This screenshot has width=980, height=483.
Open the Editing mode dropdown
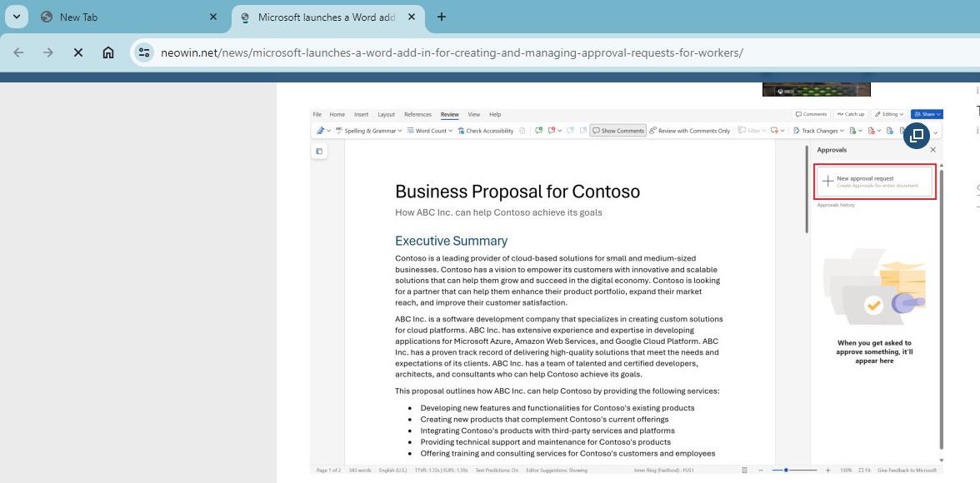click(888, 114)
